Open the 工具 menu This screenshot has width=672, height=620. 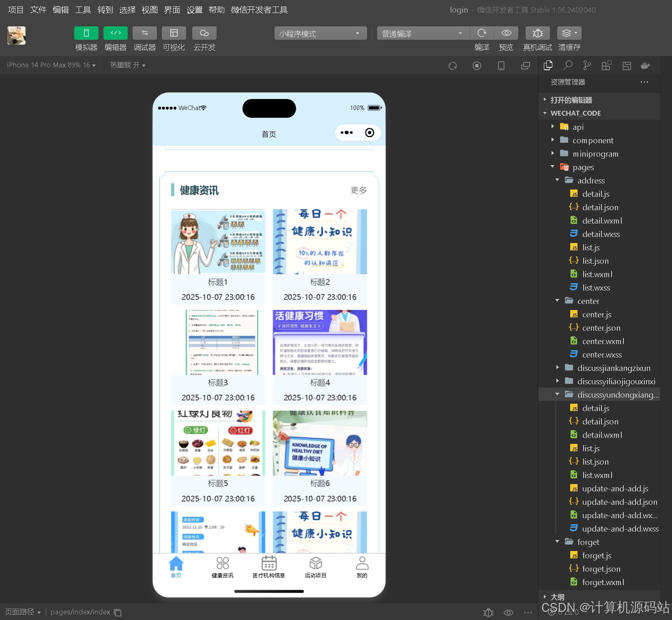pos(83,10)
